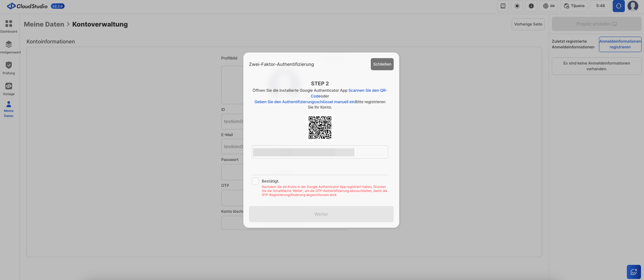The image size is (644, 280).
Task: Open the language dropdown showing de
Action: (549, 6)
